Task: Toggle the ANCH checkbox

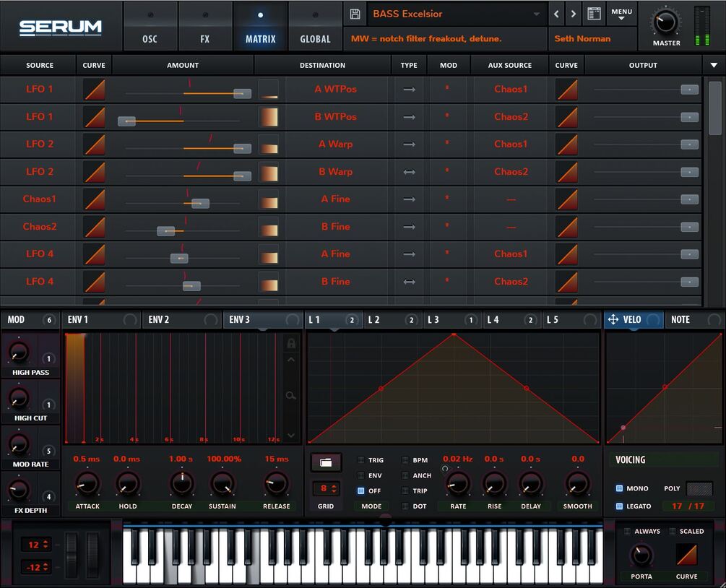Action: tap(405, 475)
